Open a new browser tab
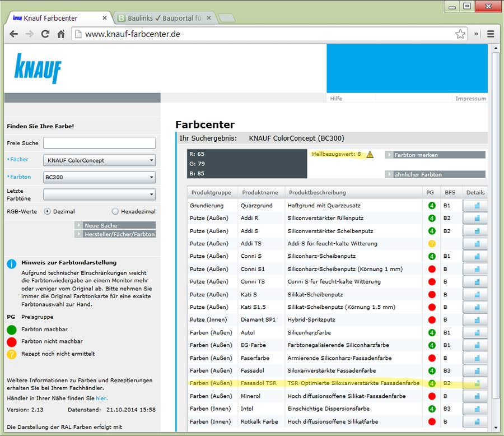The width and height of the screenshot is (504, 436). pos(227,18)
